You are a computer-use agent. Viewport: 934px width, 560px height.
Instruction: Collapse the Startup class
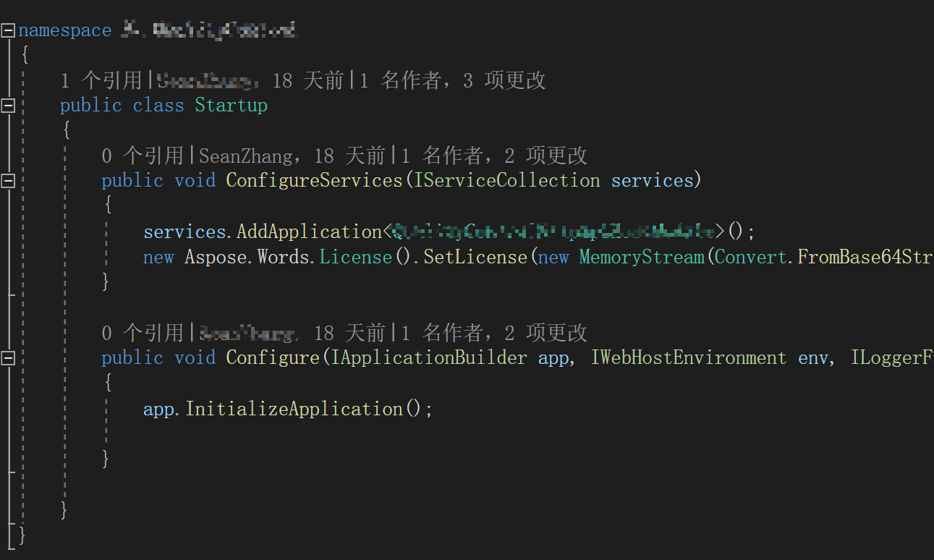coord(8,106)
